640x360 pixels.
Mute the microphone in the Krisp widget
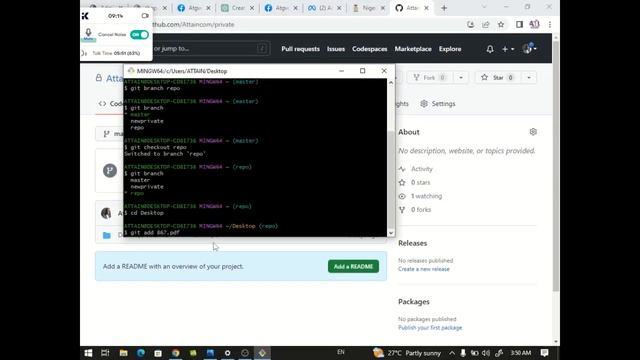tap(88, 33)
